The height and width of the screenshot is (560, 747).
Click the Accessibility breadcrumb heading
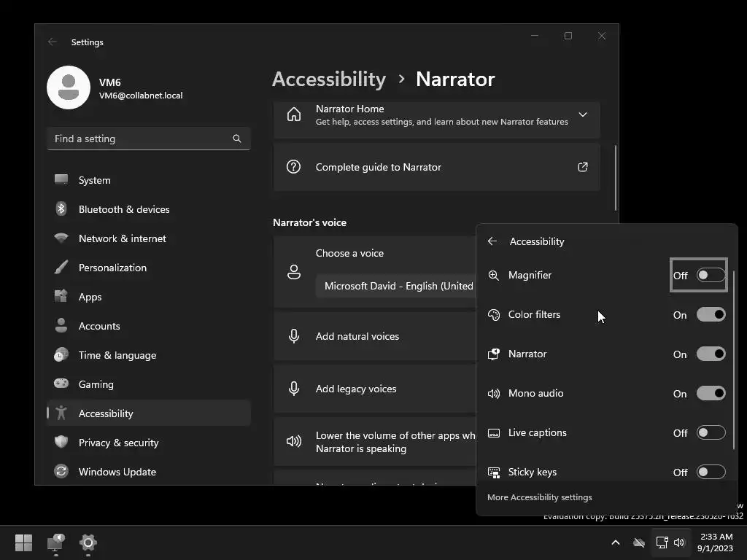coord(329,79)
